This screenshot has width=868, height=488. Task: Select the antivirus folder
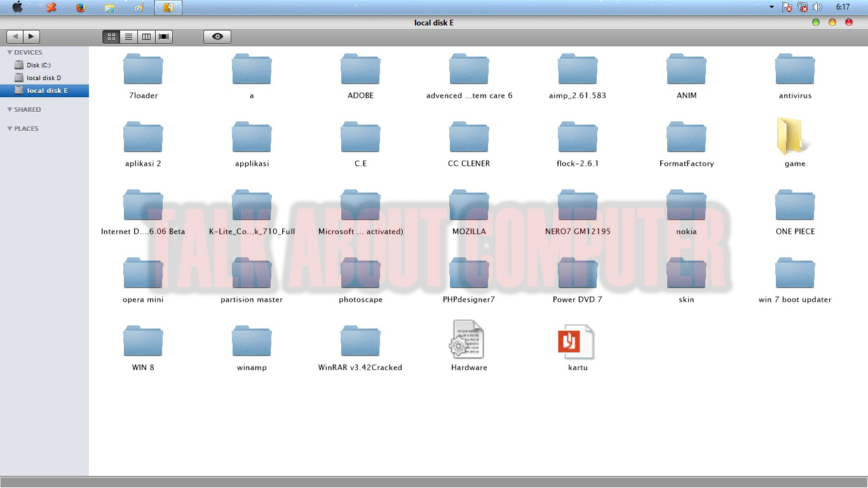click(795, 76)
